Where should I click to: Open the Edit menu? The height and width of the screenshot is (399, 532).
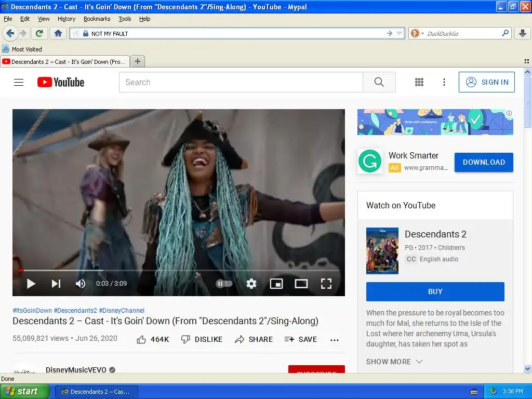25,19
